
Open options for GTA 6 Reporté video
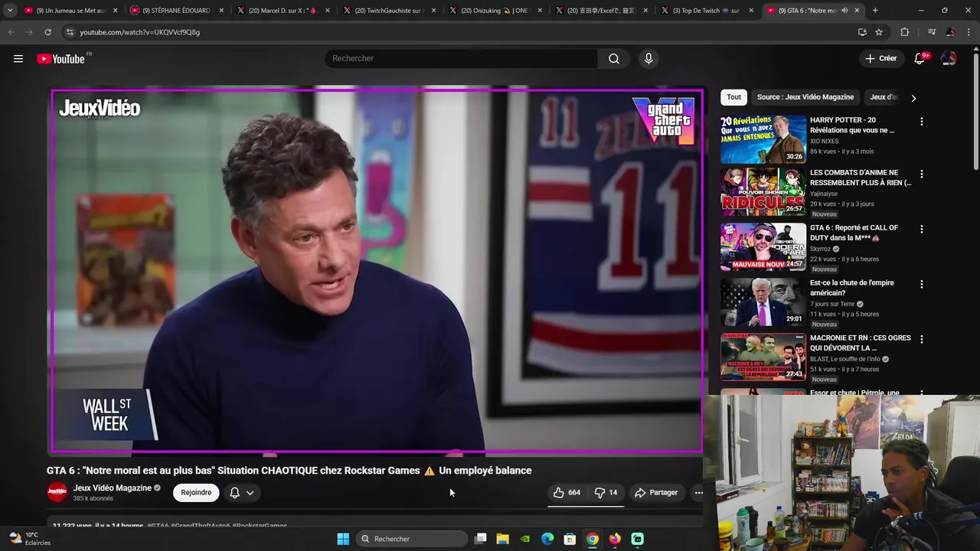tap(921, 230)
